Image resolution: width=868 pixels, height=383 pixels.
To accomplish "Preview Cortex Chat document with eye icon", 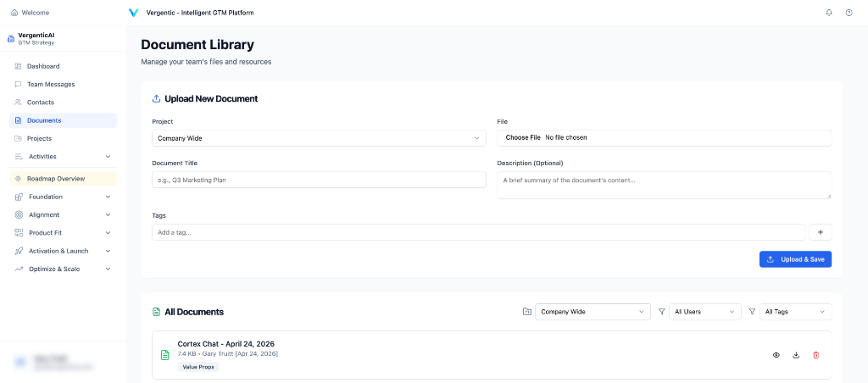I will (x=776, y=355).
